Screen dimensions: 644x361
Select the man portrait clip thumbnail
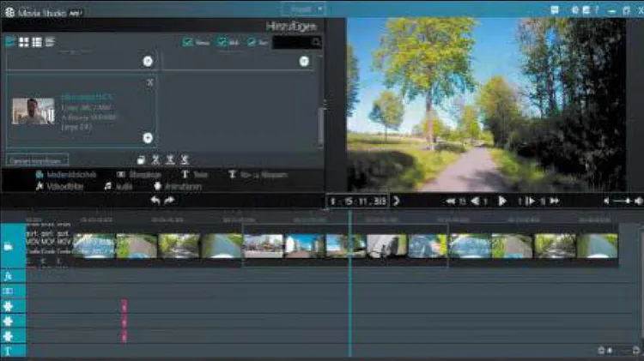pyautogui.click(x=33, y=111)
